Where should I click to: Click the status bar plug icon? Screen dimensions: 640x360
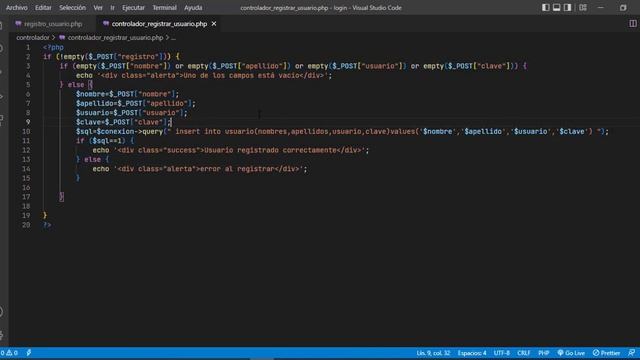(x=29, y=353)
